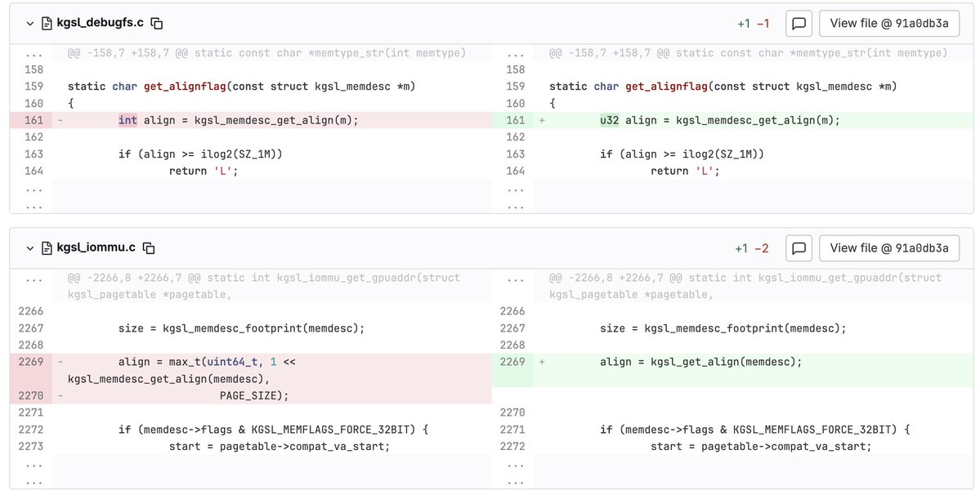The height and width of the screenshot is (499, 980).
Task: Expand lines above line 158 on left in kgsl_debugfs.c
Action: (x=34, y=53)
